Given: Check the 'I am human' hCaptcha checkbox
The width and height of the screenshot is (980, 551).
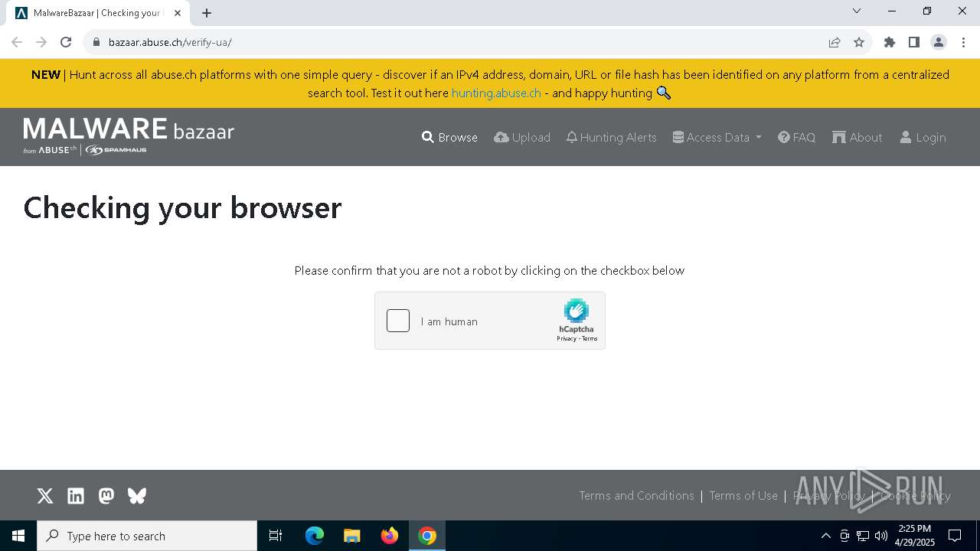Looking at the screenshot, I should pos(398,321).
